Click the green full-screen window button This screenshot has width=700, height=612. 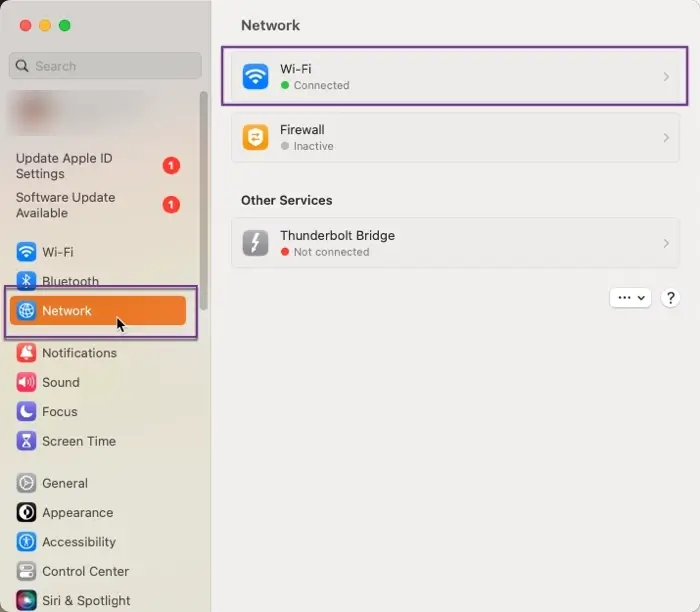pyautogui.click(x=65, y=25)
